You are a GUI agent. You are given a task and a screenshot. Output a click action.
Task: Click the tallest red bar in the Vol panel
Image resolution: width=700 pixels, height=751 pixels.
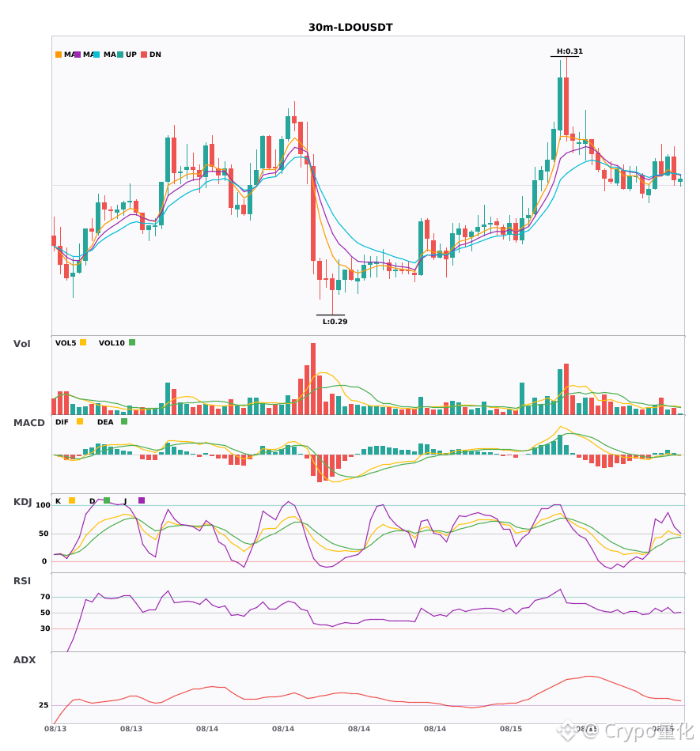(x=313, y=379)
